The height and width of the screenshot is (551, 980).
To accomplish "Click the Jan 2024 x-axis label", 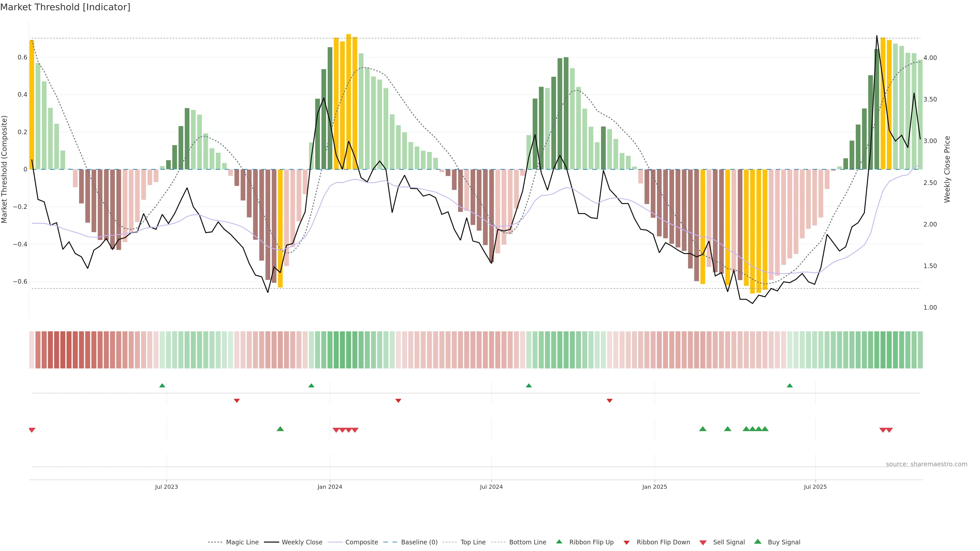I will pyautogui.click(x=329, y=487).
